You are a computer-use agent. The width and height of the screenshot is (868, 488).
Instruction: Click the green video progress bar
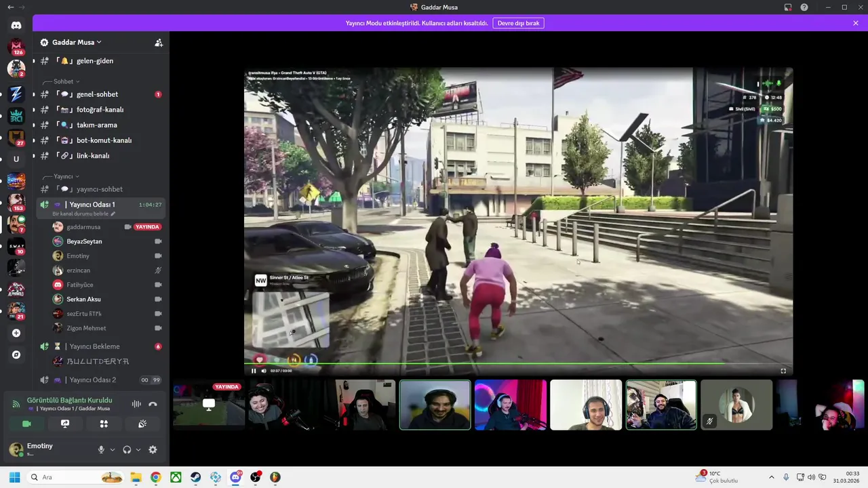click(518, 364)
